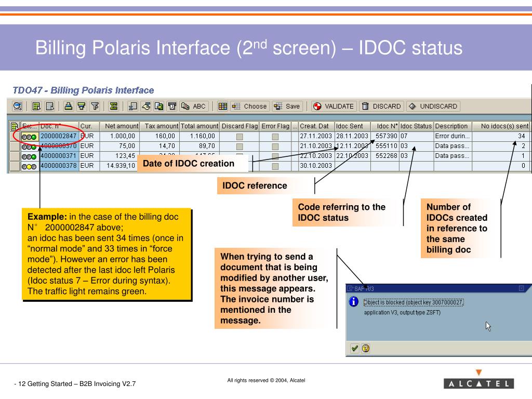Sort ascending using the toolbar icon

pos(68,106)
